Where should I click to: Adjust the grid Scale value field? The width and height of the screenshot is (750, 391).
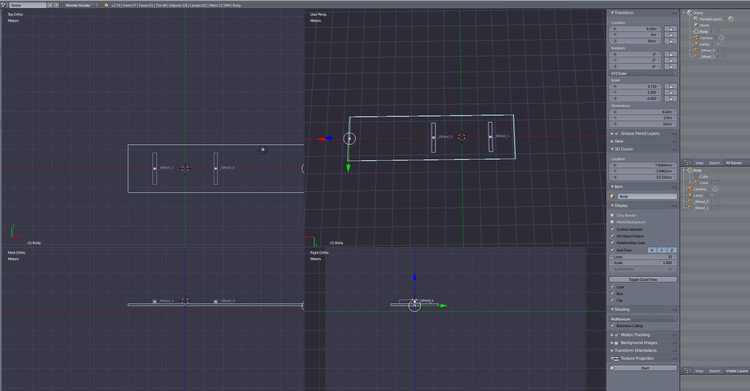[x=643, y=263]
